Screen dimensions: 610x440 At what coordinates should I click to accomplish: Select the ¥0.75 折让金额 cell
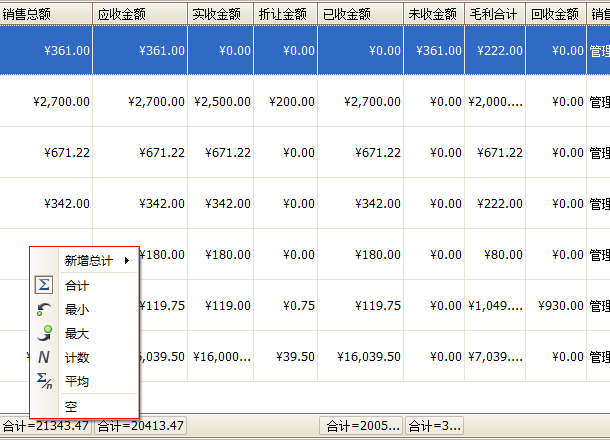click(x=286, y=305)
